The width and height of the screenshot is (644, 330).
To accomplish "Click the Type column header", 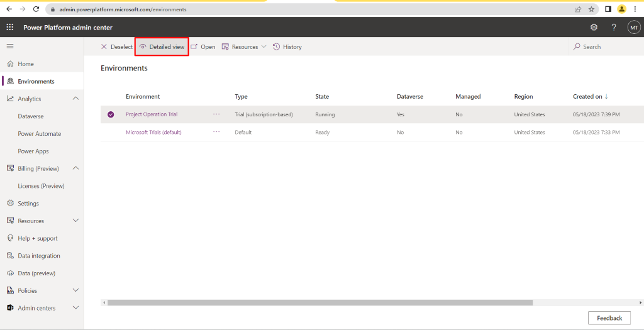I will click(241, 96).
